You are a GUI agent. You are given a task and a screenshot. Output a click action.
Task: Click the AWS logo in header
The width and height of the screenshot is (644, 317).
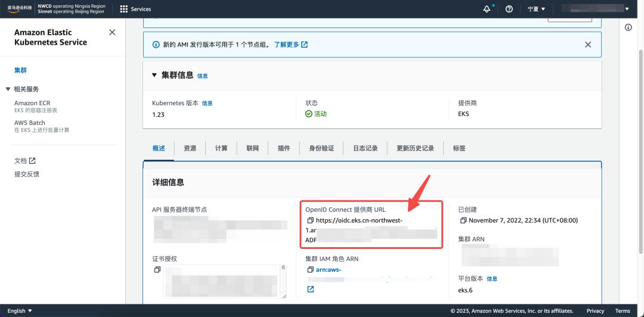20,9
